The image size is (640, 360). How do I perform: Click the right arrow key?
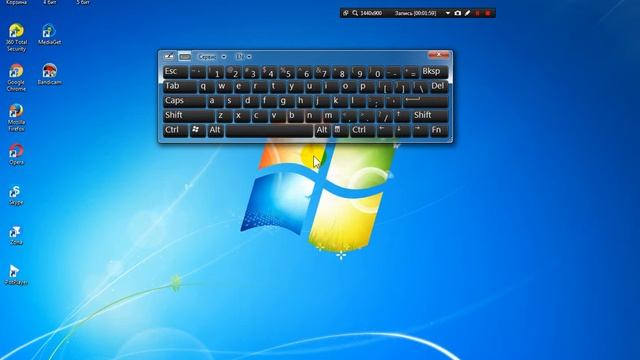point(420,130)
